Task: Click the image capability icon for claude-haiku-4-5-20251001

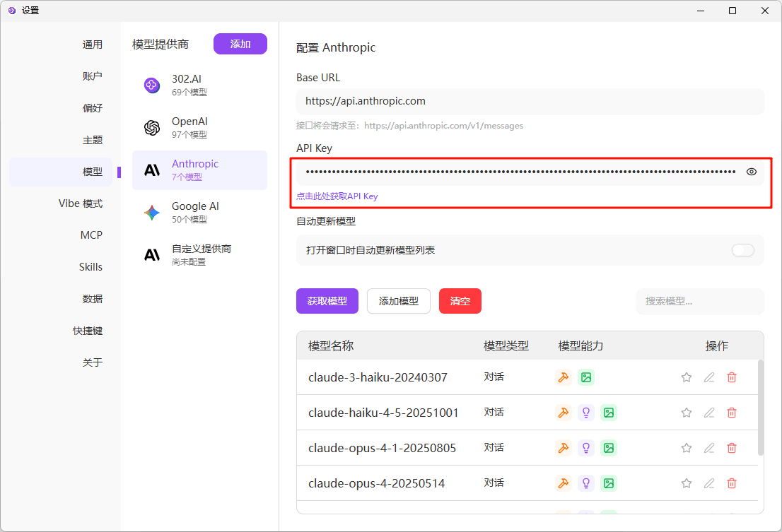Action: point(609,413)
